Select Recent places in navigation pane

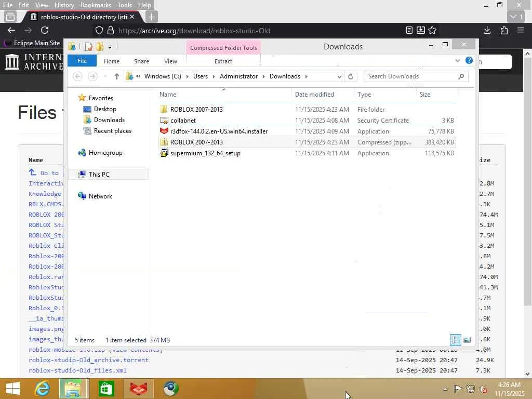pos(112,130)
